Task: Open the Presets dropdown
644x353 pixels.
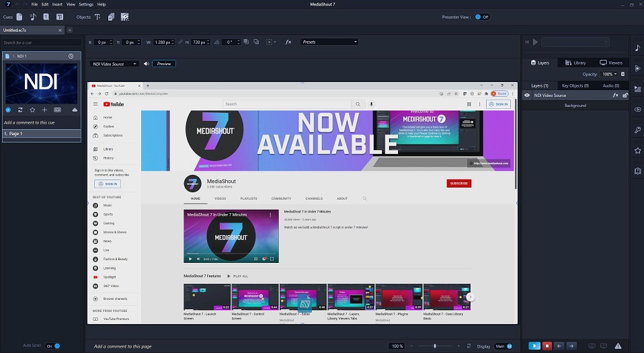Action: tap(329, 42)
